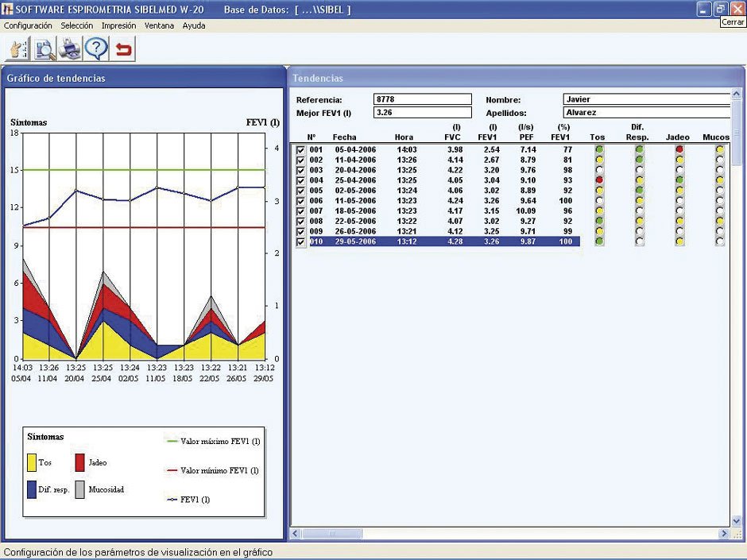This screenshot has height=560, width=747.
Task: Click the Referencia field showing 8778
Action: pyautogui.click(x=422, y=99)
